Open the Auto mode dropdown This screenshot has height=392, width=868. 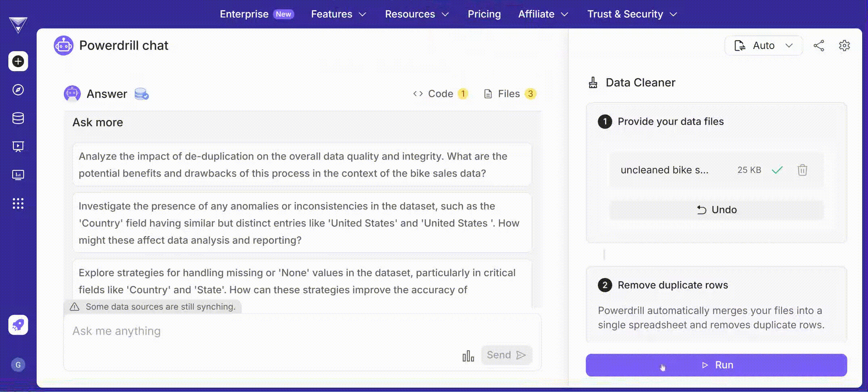[x=764, y=46]
